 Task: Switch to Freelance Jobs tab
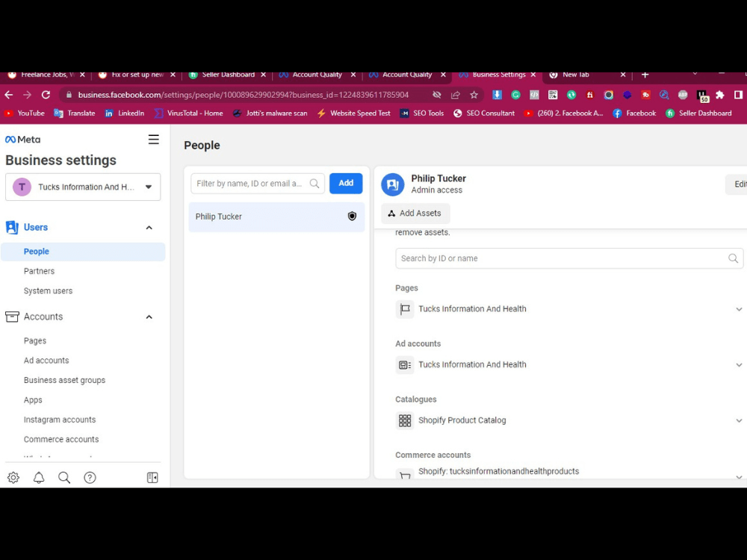point(48,75)
